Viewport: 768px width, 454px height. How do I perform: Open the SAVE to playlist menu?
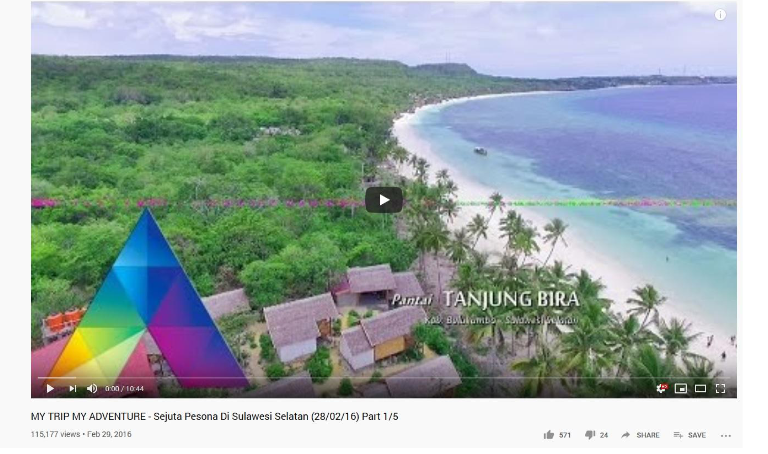(690, 435)
